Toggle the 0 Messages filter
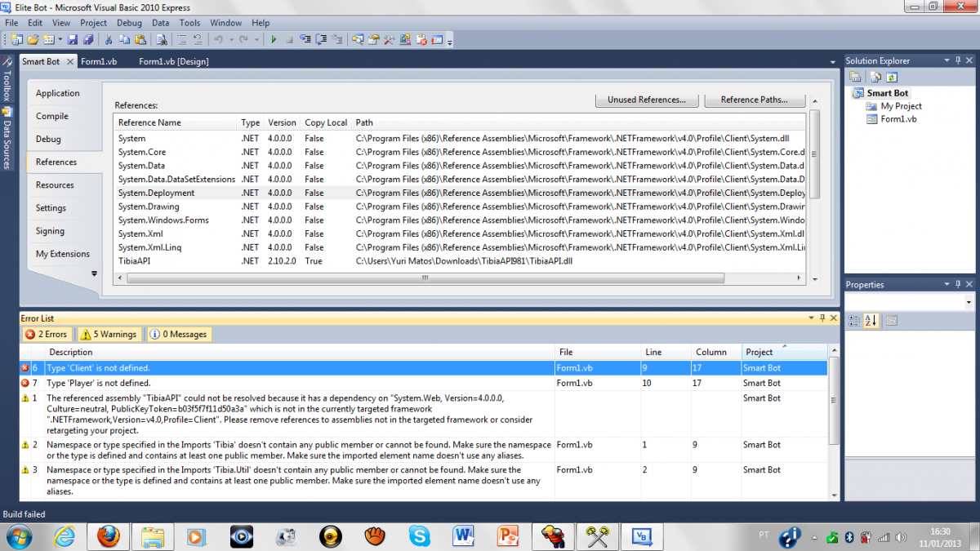Image resolution: width=980 pixels, height=551 pixels. 178,334
